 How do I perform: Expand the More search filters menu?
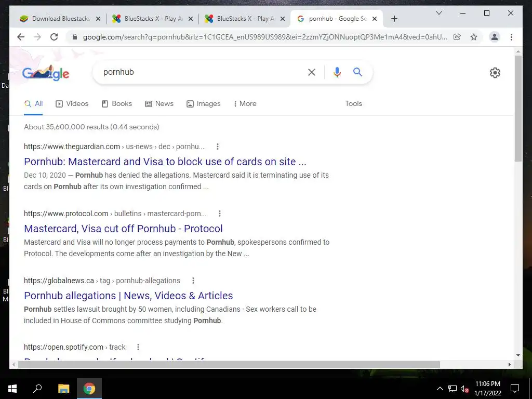(x=245, y=104)
